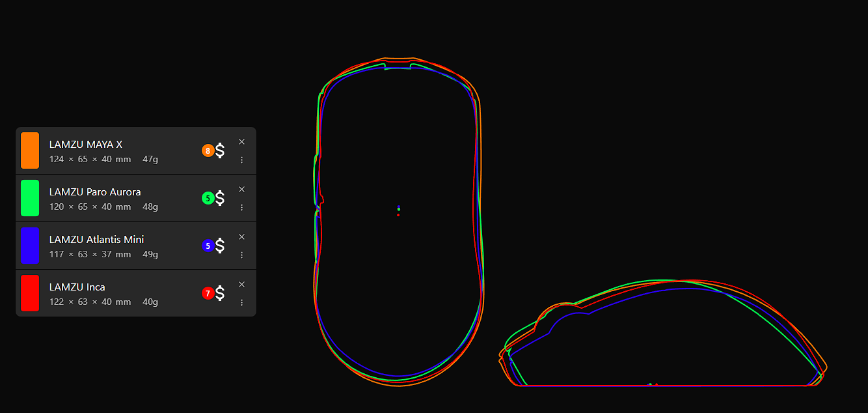Click the 40g weight value
This screenshot has height=413, width=868.
tap(150, 302)
